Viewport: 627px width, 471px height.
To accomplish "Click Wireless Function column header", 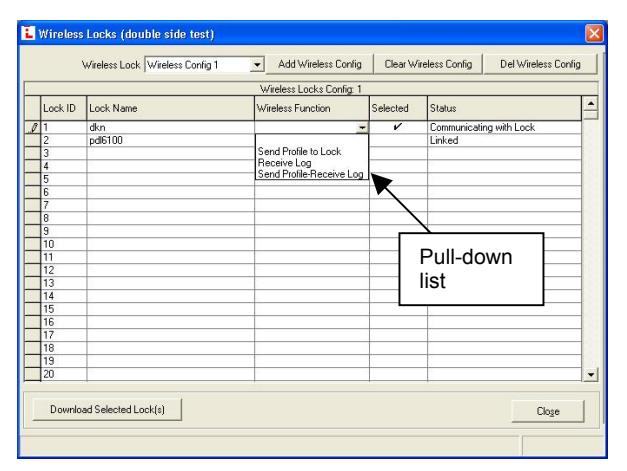I will pos(312,108).
